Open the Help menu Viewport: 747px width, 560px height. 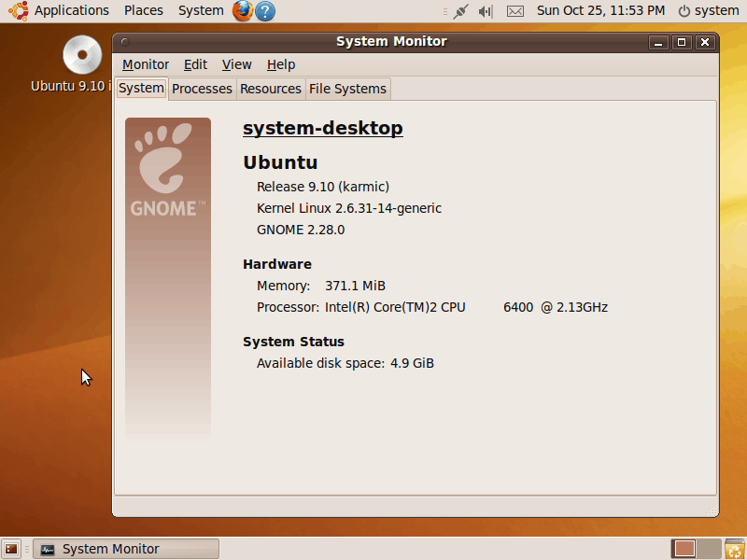[x=281, y=64]
